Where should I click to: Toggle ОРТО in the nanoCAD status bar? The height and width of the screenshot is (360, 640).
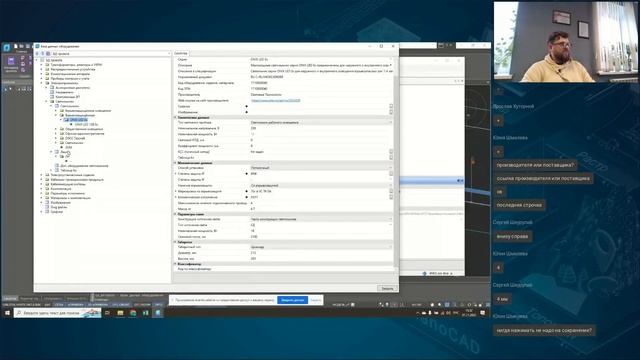pyautogui.click(x=158, y=304)
